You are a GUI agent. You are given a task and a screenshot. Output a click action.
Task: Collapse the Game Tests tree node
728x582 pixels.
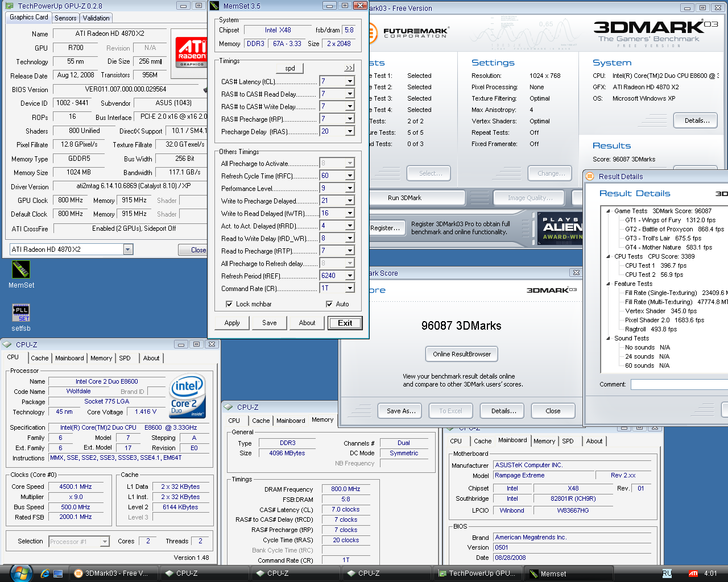pyautogui.click(x=609, y=211)
